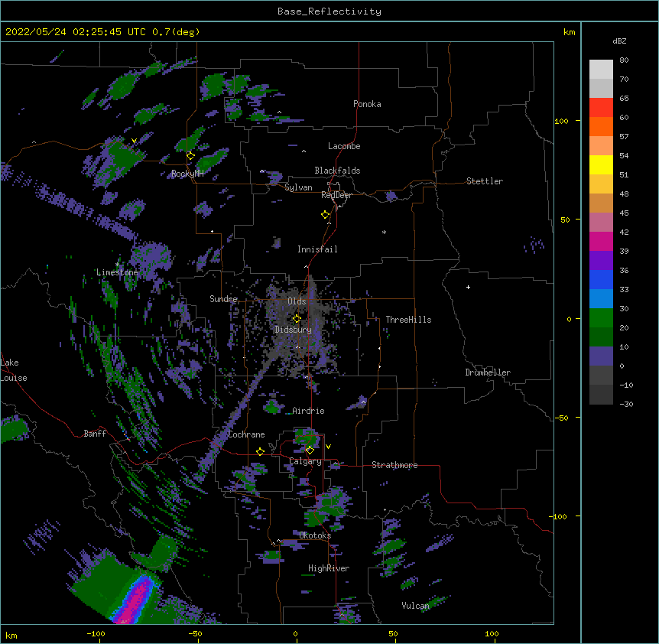Click the Vulcan label

(x=415, y=606)
